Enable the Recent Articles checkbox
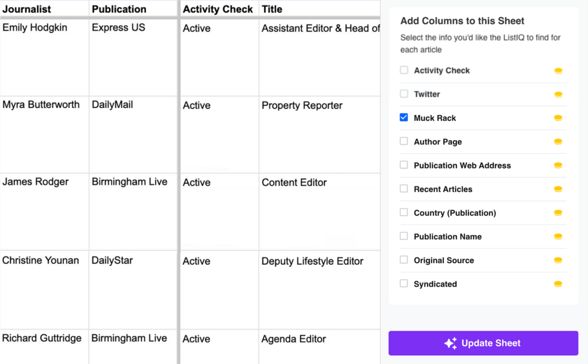The width and height of the screenshot is (588, 364). pos(404,189)
